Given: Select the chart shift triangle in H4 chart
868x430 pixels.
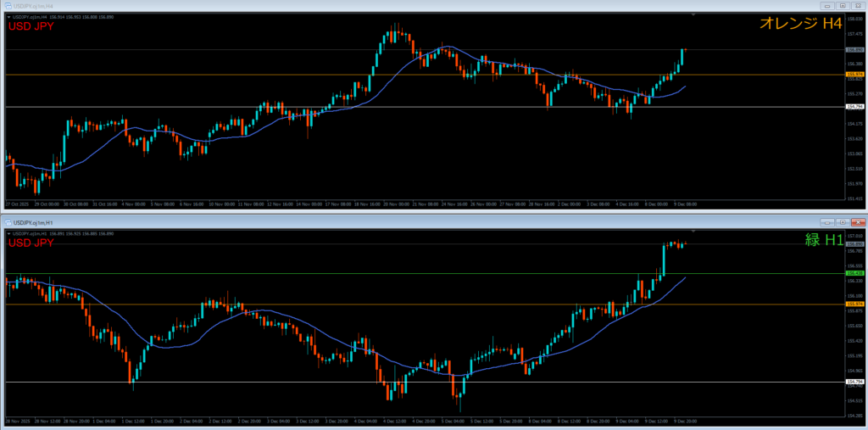Looking at the screenshot, I should (694, 14).
